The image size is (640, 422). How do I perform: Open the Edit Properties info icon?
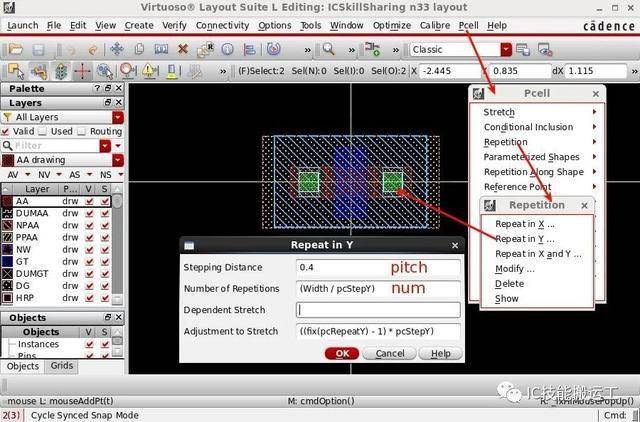click(x=226, y=49)
